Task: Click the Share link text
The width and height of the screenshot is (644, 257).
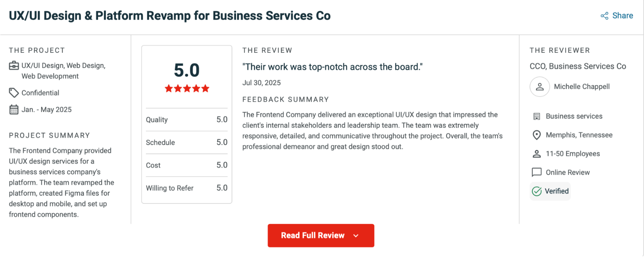Action: (x=623, y=16)
